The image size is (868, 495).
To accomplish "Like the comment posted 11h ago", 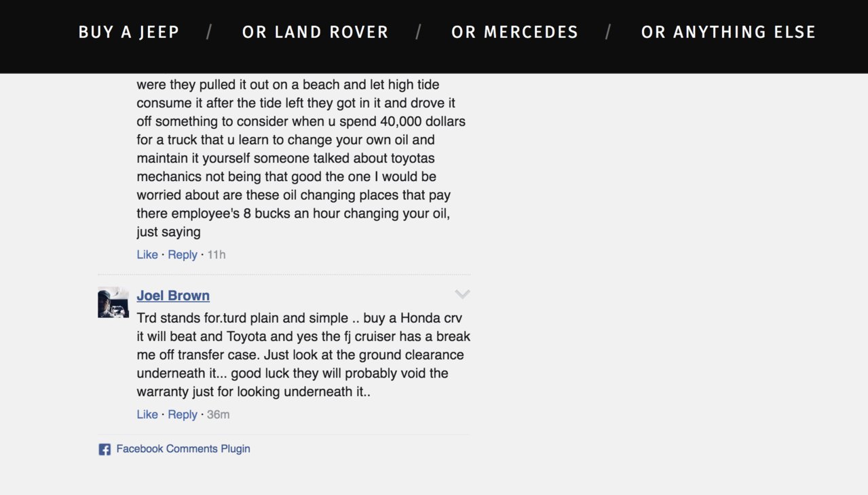I will [x=147, y=254].
